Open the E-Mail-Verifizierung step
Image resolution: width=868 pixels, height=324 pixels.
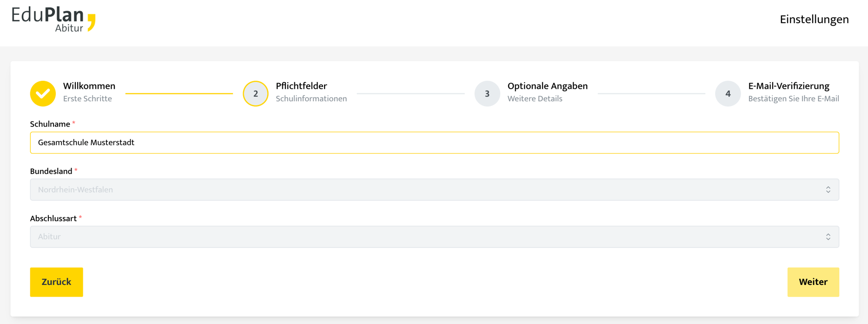pos(788,86)
